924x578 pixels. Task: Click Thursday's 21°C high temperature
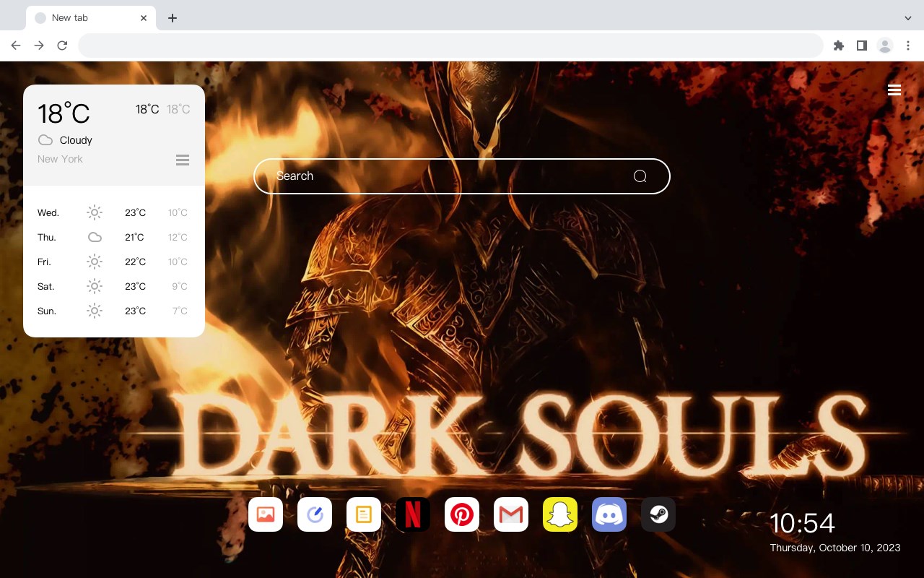134,238
